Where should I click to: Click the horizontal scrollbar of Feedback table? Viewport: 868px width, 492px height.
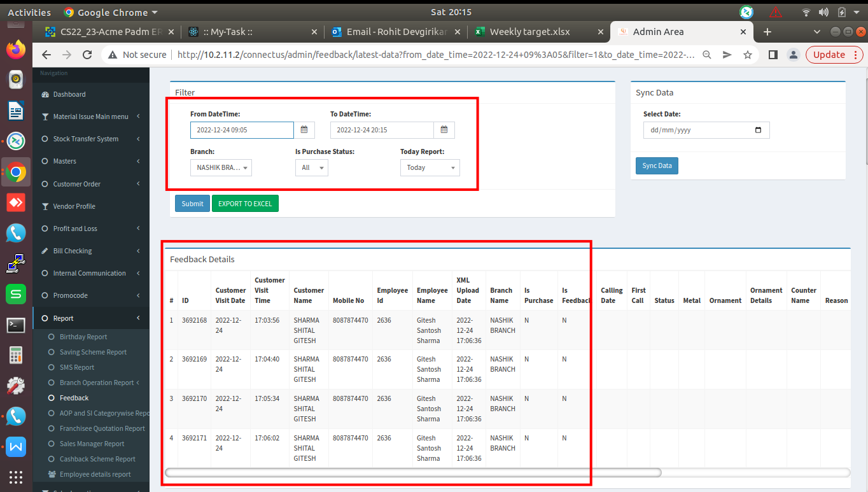pos(413,472)
